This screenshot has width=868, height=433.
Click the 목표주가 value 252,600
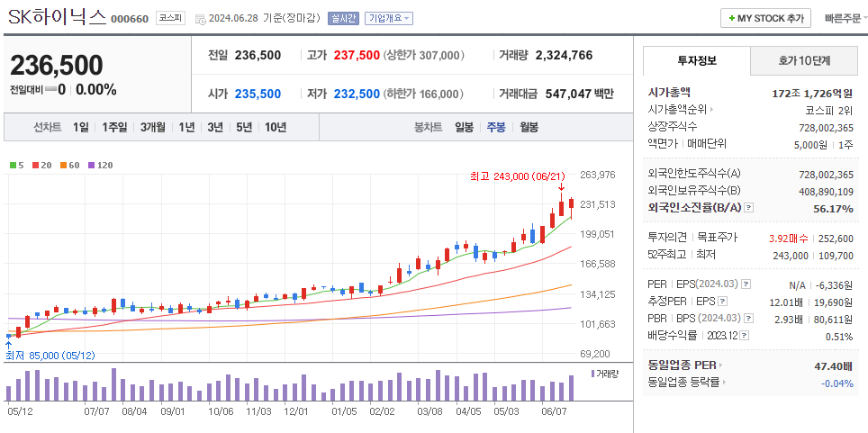click(x=836, y=238)
